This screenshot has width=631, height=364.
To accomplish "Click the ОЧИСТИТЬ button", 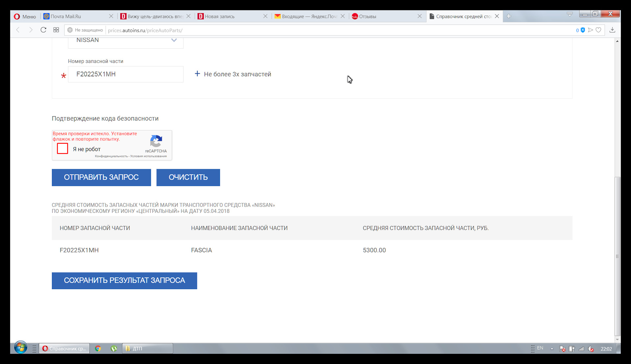I will pyautogui.click(x=188, y=177).
